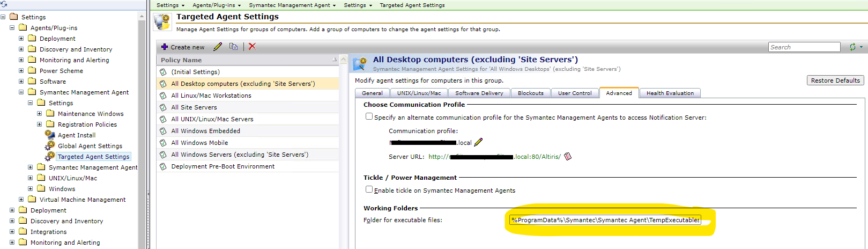Click pencil icon beside the communication profile name
Screen dimensions: 868x249
click(x=478, y=142)
